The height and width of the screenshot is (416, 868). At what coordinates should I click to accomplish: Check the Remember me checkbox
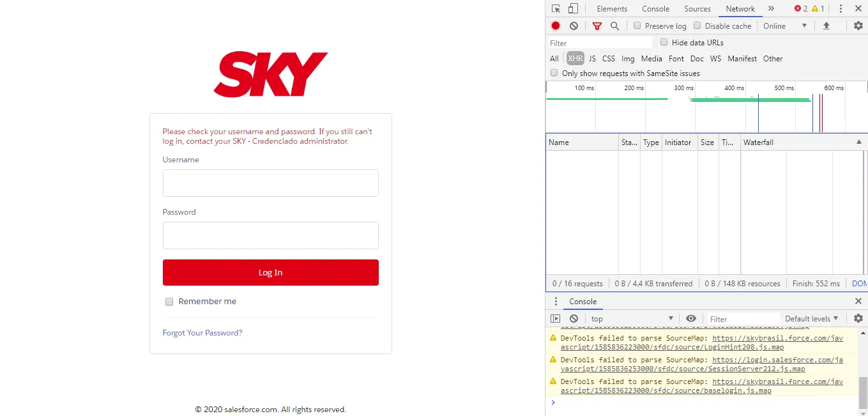coord(169,302)
